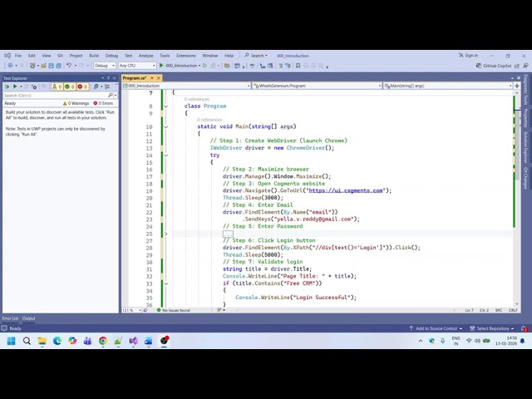532x399 pixels.
Task: Collapse the try block on line 14
Action: pos(166,155)
